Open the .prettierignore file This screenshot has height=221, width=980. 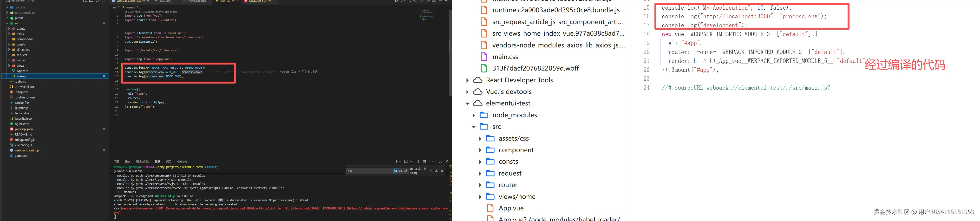24,97
